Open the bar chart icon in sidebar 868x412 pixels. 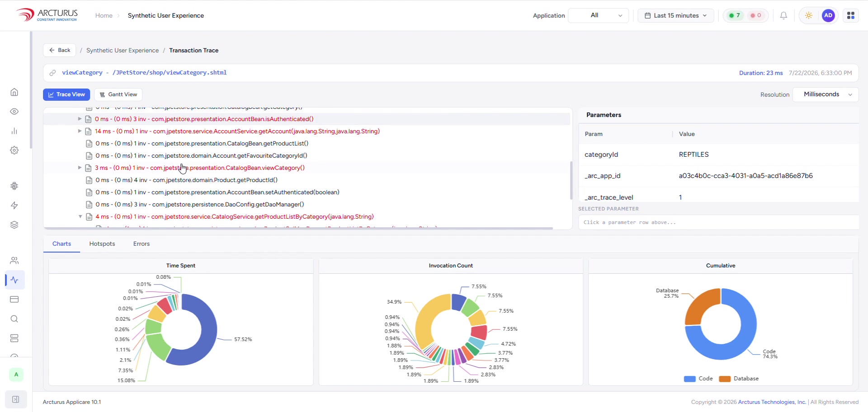(14, 131)
